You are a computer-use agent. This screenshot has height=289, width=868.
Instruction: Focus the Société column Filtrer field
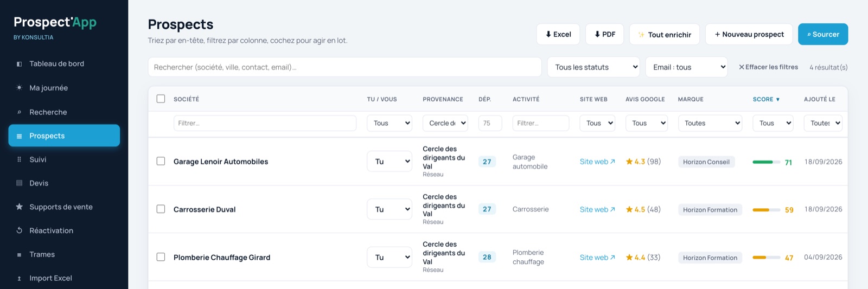tap(265, 123)
